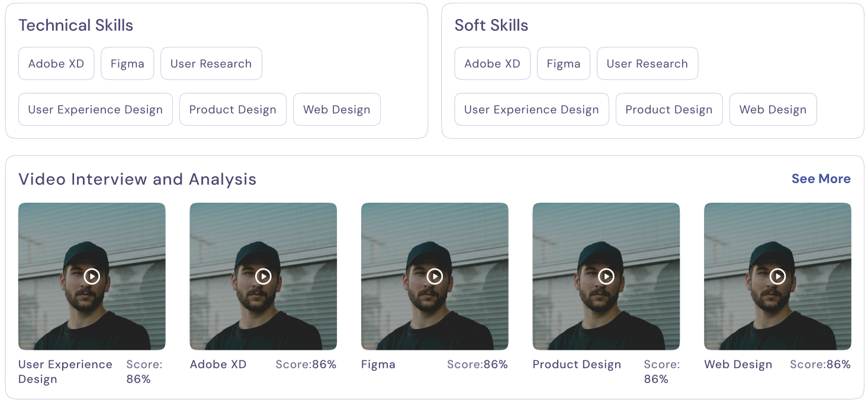Click Product Design chip in Technical Skills
The height and width of the screenshot is (403, 868).
233,110
